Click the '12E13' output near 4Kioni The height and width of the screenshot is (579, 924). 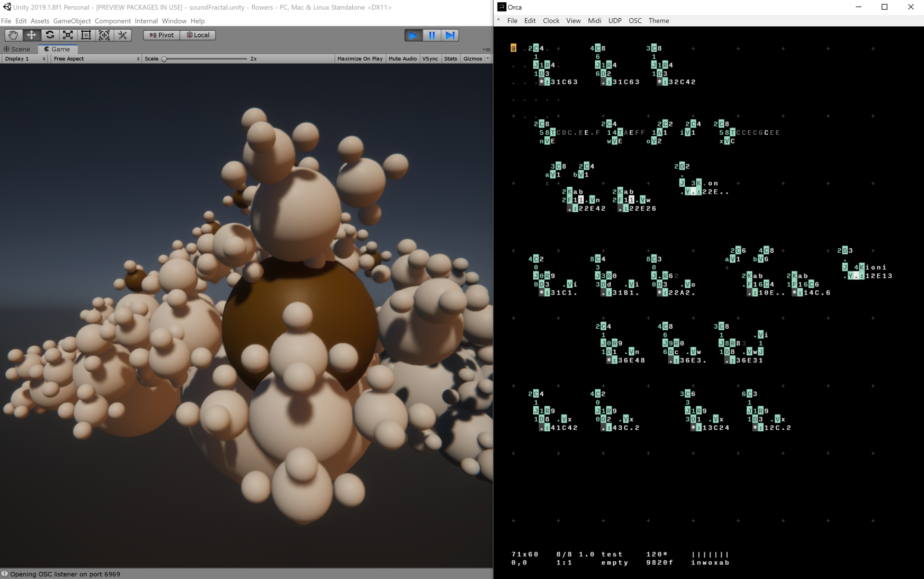pyautogui.click(x=879, y=276)
